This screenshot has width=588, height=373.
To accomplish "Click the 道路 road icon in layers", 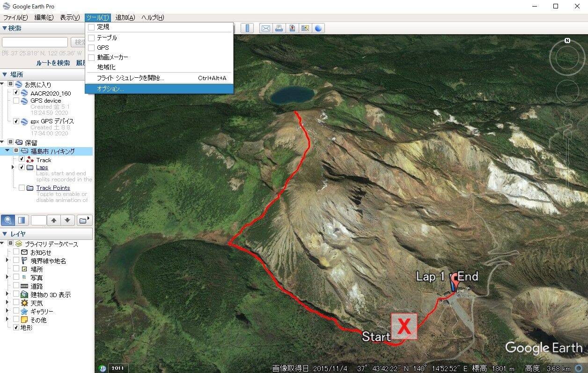I will 24,286.
